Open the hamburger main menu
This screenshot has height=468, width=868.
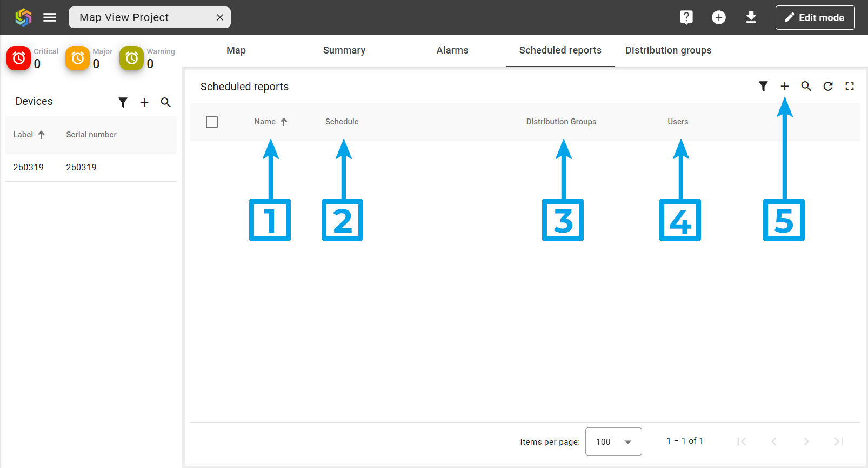tap(50, 17)
